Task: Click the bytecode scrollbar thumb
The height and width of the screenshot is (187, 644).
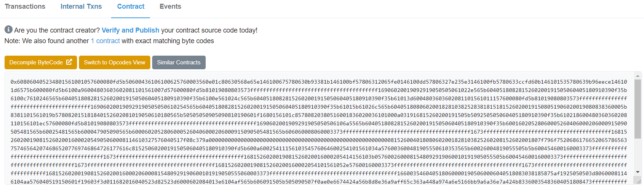Action: pyautogui.click(x=638, y=109)
